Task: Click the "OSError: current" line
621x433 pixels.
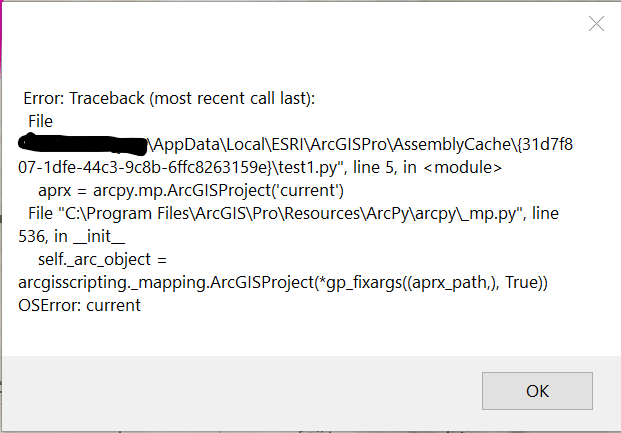Action: coord(79,305)
